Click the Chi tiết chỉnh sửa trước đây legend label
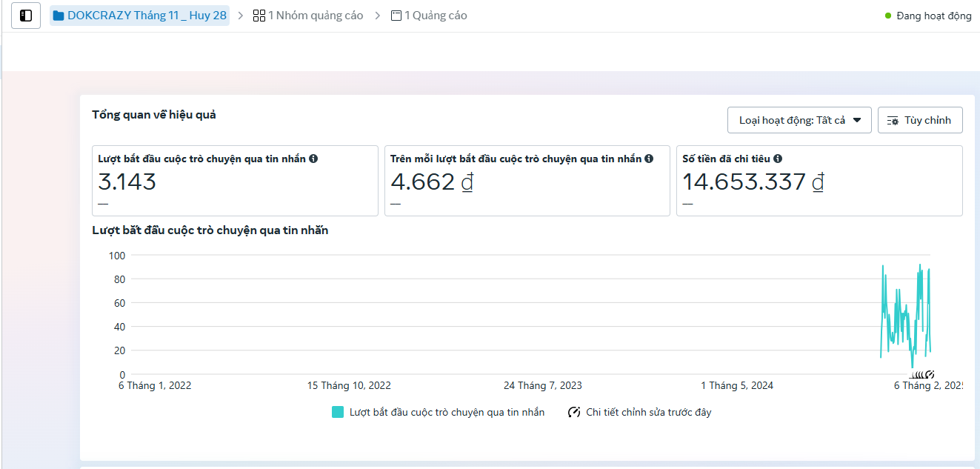The height and width of the screenshot is (469, 980). tap(648, 413)
